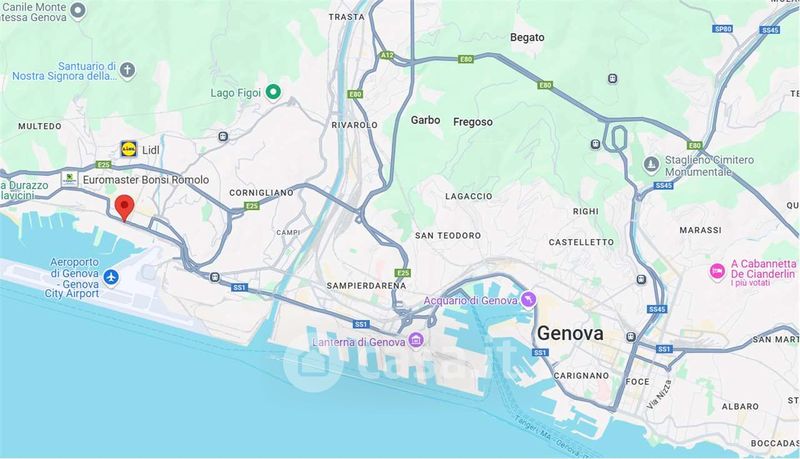Click the Castelletto neighborhood label
This screenshot has height=459, width=800.
[581, 242]
